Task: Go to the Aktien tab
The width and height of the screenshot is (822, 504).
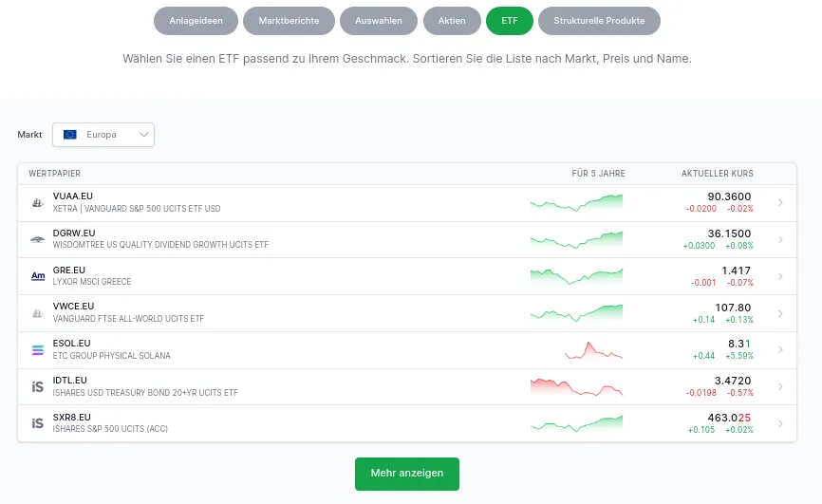Action: tap(452, 21)
